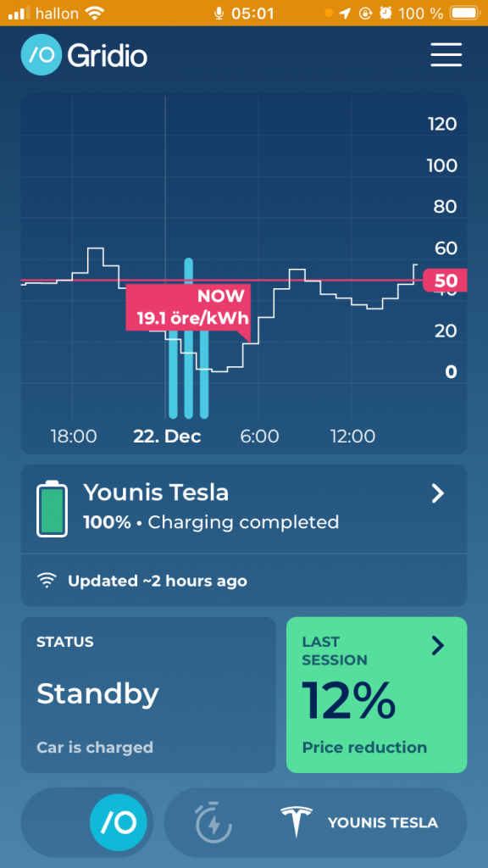The width and height of the screenshot is (488, 868).
Task: Tap the location arrow status icon
Action: coord(346,14)
